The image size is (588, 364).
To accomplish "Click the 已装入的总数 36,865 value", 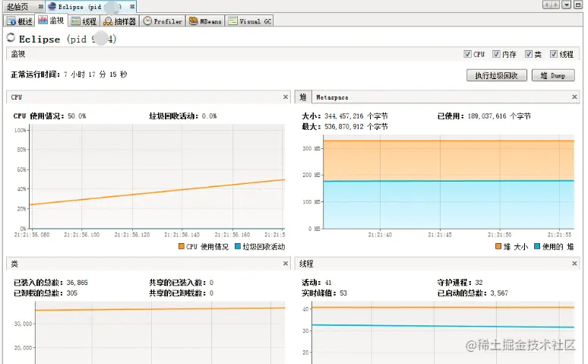I will pos(77,282).
